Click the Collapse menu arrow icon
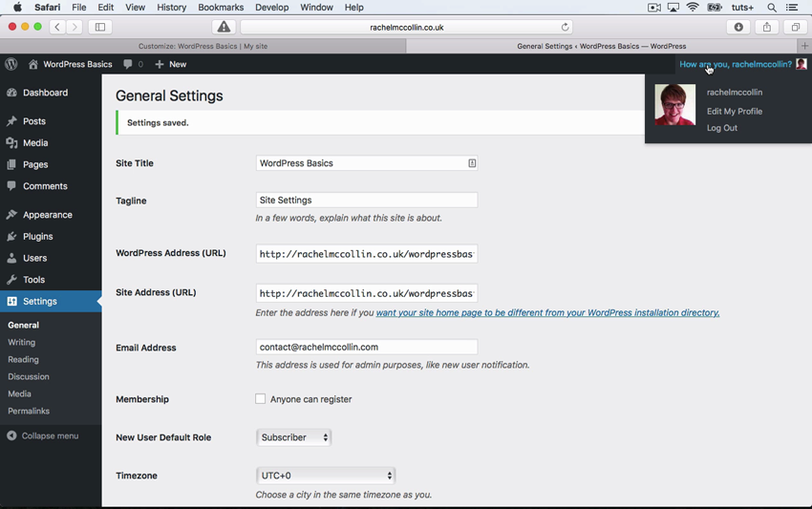The height and width of the screenshot is (509, 812). [x=11, y=436]
